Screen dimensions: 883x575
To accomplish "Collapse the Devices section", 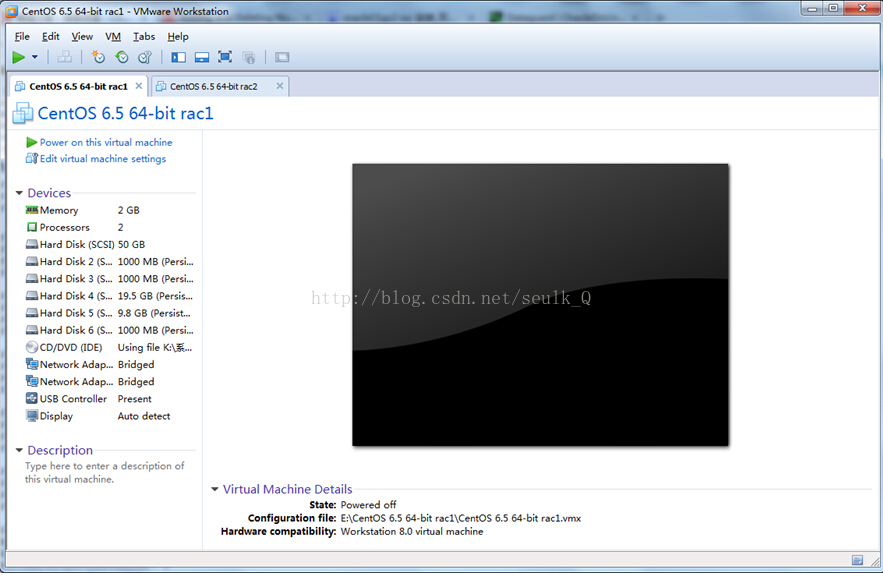I will 19,193.
